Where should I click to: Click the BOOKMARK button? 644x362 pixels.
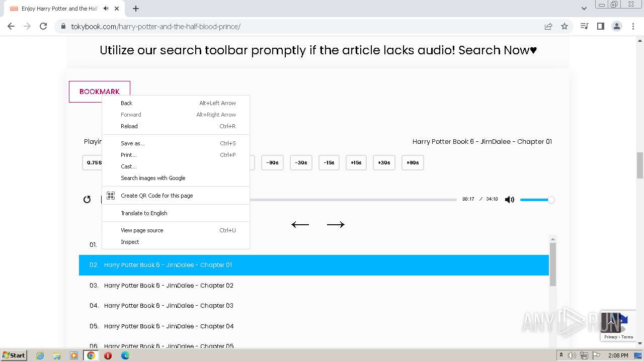point(100,92)
